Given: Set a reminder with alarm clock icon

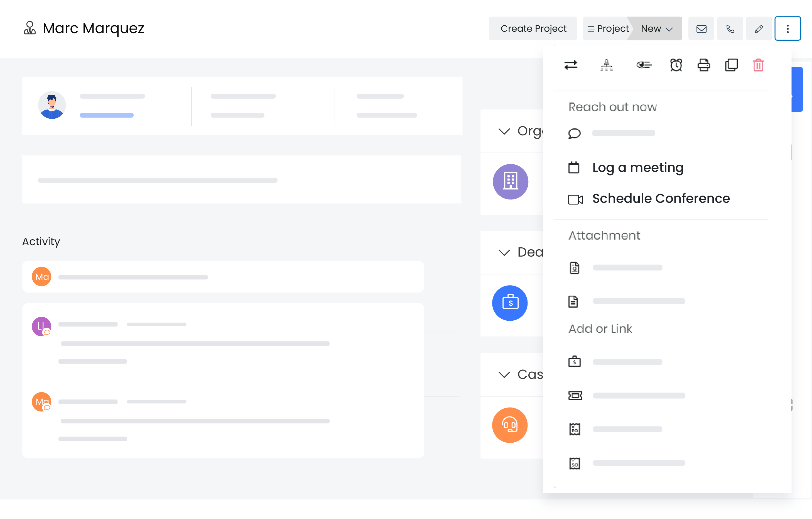Looking at the screenshot, I should coord(676,65).
